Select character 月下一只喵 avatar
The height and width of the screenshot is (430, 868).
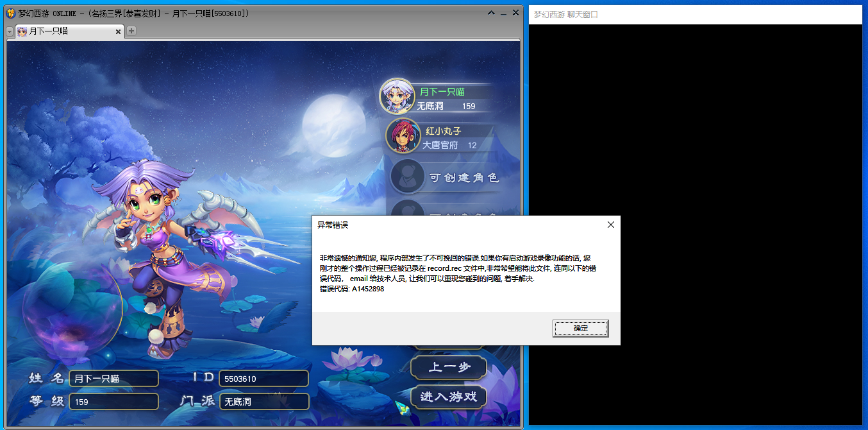click(397, 97)
